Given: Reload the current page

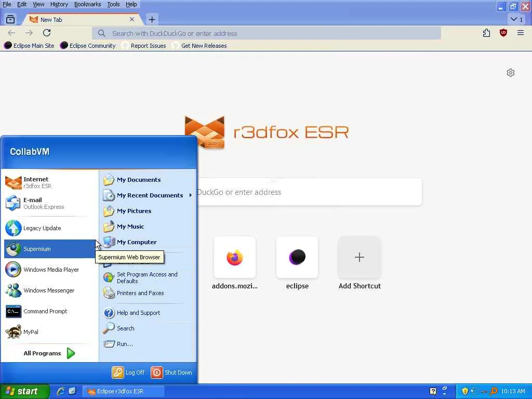Looking at the screenshot, I should (x=47, y=33).
